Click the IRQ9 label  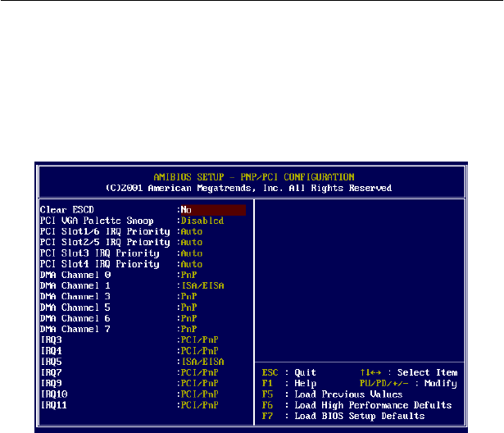[51, 384]
